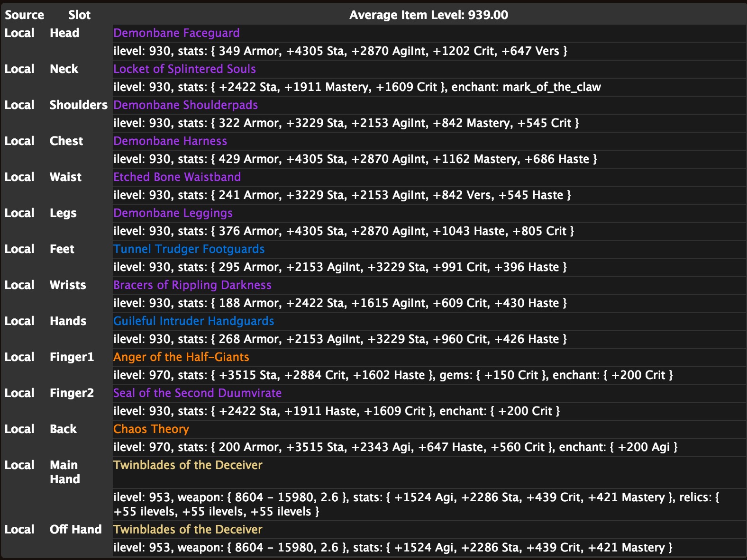Click Etched Bone Waistband link
Image resolution: width=747 pixels, height=560 pixels.
pos(177,177)
